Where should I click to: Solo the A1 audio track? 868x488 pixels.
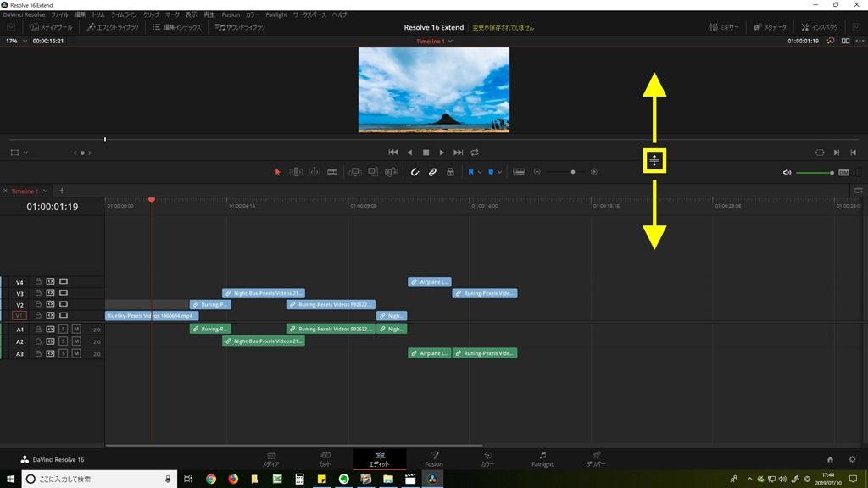(x=64, y=330)
